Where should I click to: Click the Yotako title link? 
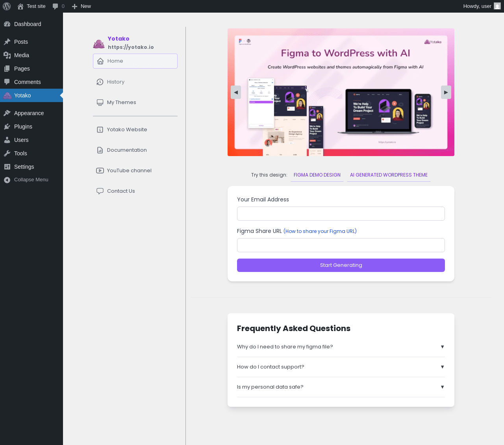point(119,39)
